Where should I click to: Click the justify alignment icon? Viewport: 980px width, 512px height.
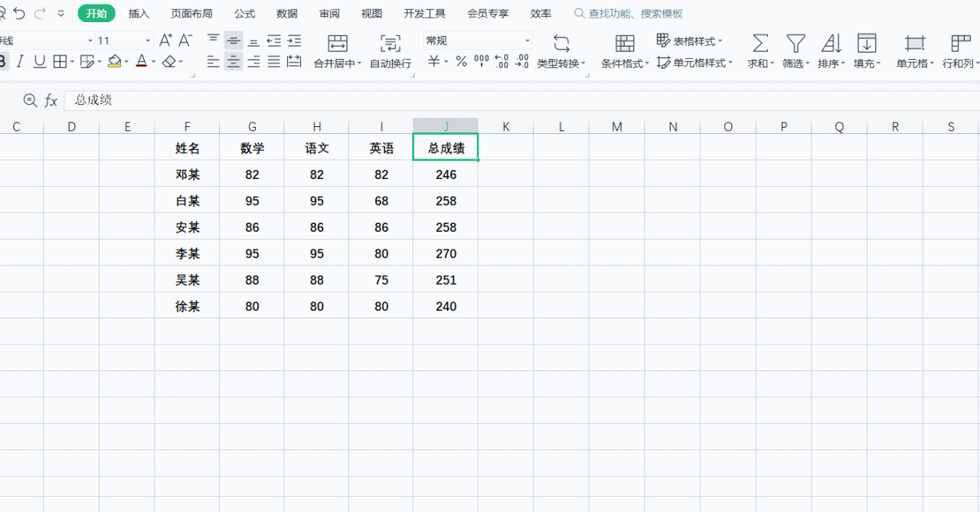tap(273, 61)
